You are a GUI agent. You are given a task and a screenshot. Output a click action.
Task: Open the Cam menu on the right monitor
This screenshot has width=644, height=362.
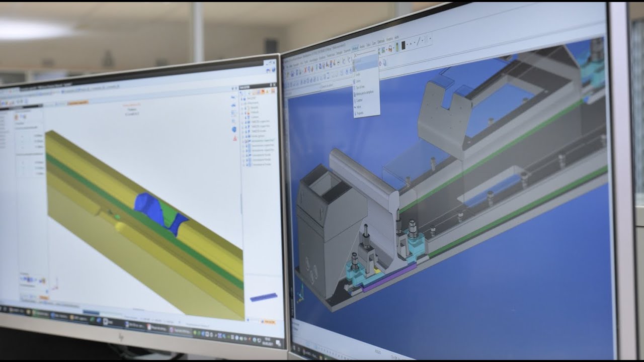click(x=374, y=43)
